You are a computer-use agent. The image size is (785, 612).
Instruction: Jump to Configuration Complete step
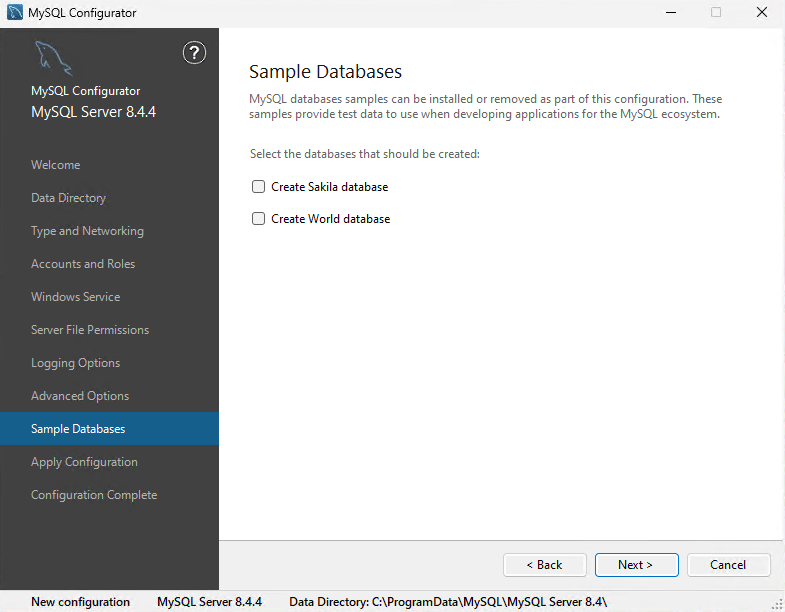[94, 495]
